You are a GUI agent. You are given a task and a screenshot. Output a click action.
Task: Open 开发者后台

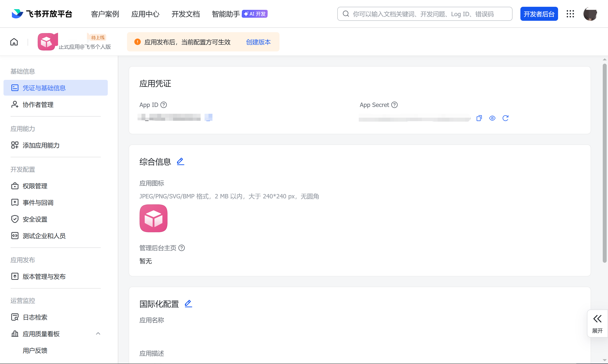(x=539, y=14)
